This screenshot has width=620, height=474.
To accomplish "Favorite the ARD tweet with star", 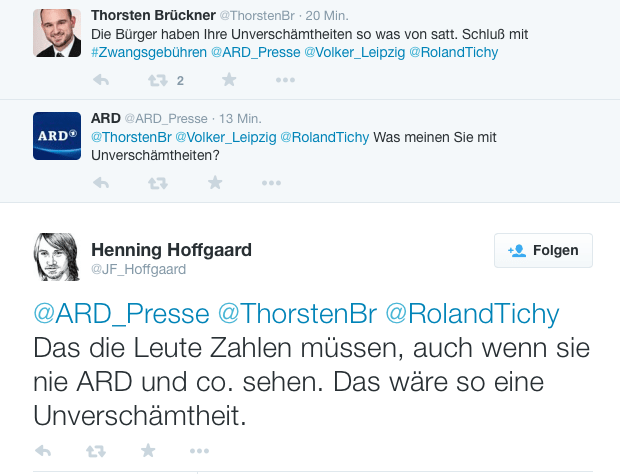I will click(214, 183).
